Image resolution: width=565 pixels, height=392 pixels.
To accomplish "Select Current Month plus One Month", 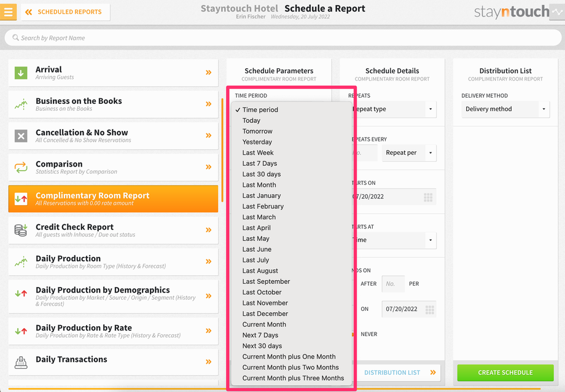I will pyautogui.click(x=289, y=356).
